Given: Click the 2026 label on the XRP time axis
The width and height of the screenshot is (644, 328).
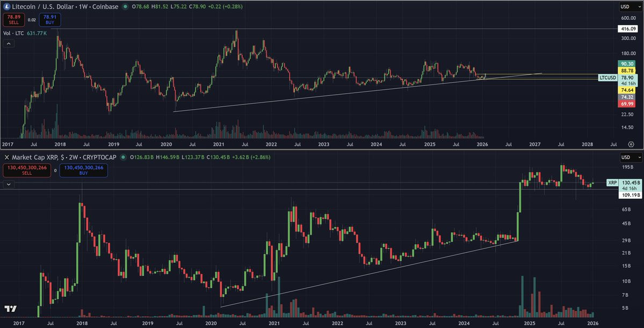Looking at the screenshot, I should pos(592,324).
